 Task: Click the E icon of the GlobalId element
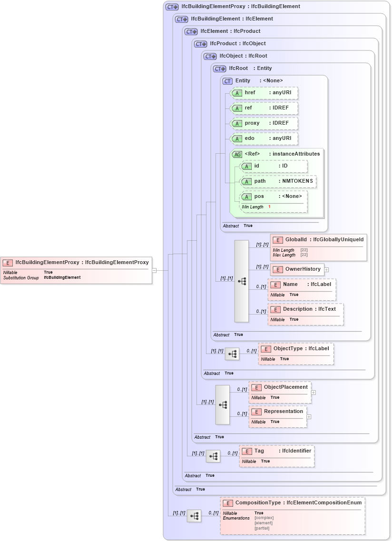click(277, 239)
